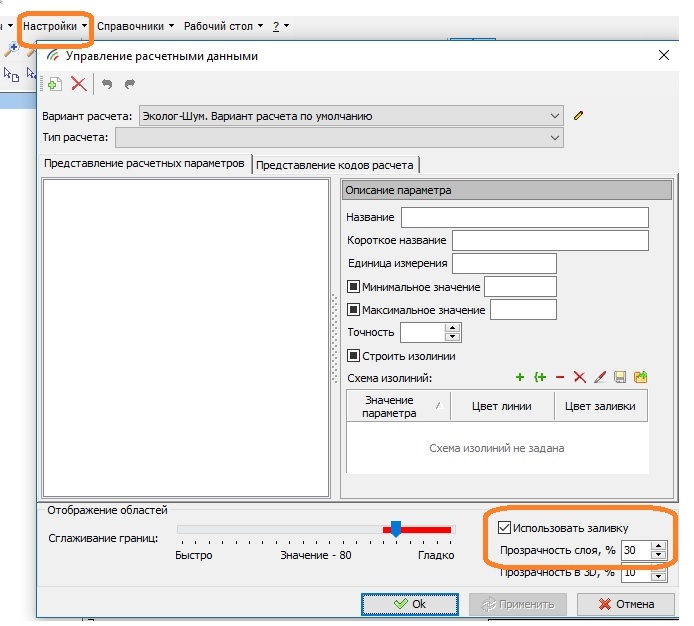Click the pencil edit isoline scheme icon
The width and height of the screenshot is (694, 626).
pyautogui.click(x=600, y=377)
